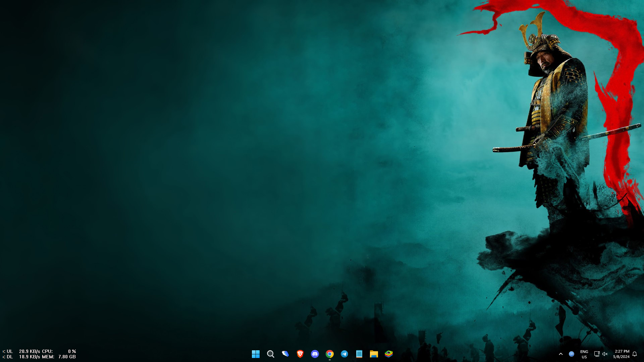Screen dimensions: 644x362
Task: Click the muted volume speaker icon
Action: 605,354
